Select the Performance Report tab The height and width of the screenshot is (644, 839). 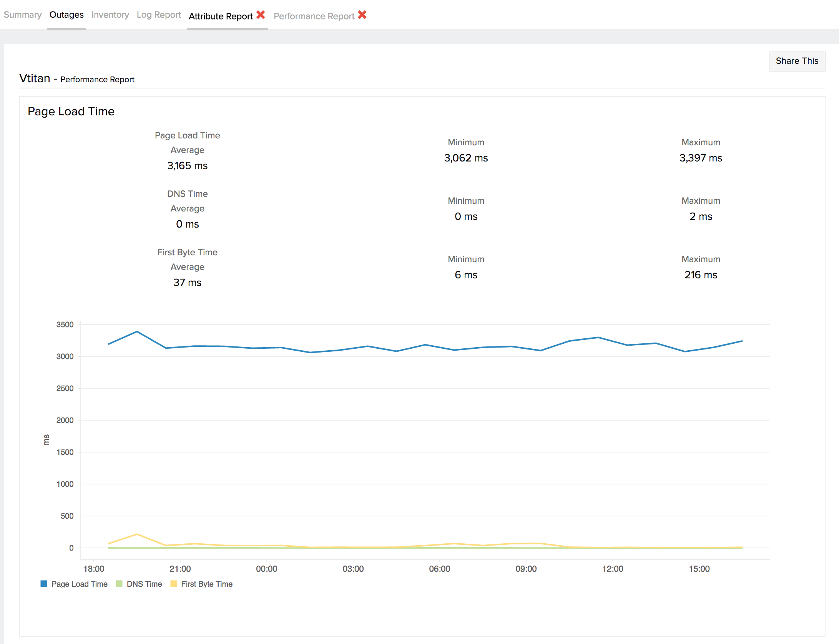(314, 16)
